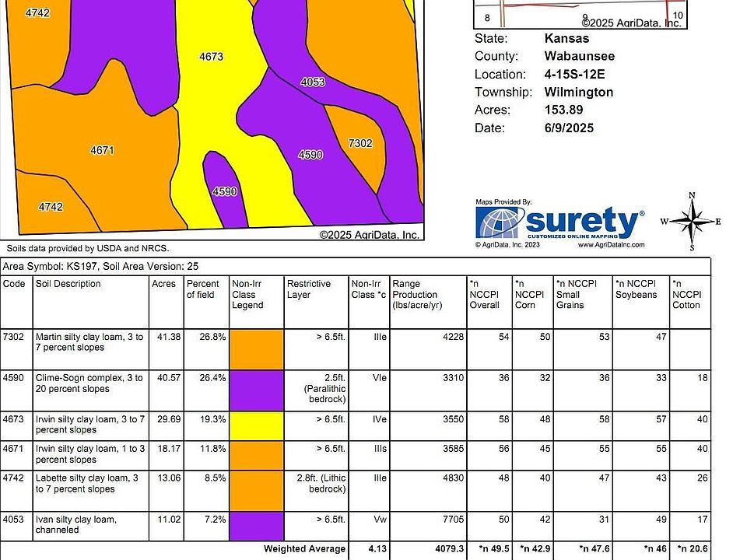This screenshot has height=560, width=747.
Task: Click the 41.38 acres cell
Action: (169, 337)
